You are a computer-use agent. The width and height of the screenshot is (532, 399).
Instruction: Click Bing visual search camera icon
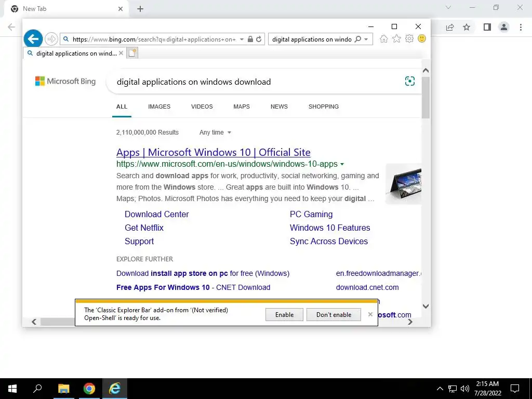(409, 81)
